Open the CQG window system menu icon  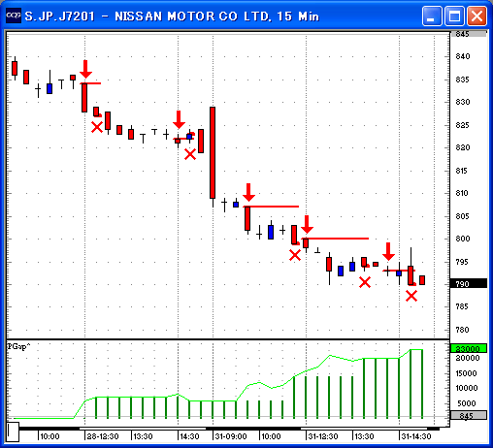pos(14,16)
